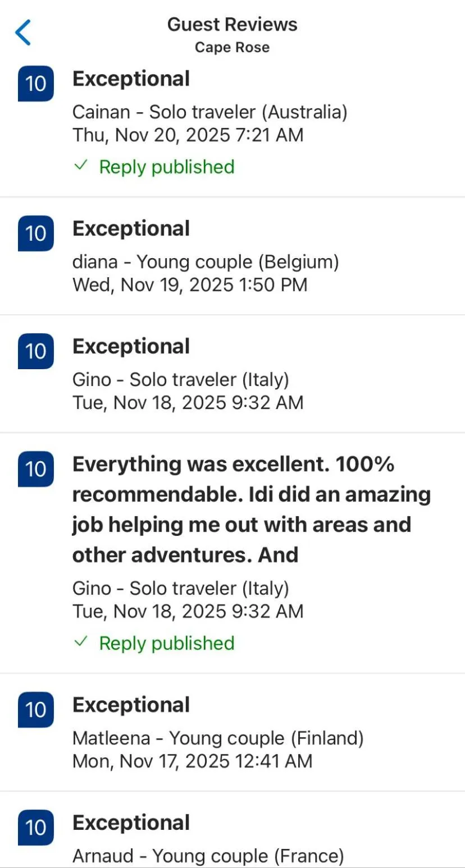The width and height of the screenshot is (465, 868).
Task: Tap diana's score 10 badge
Action: click(x=36, y=233)
